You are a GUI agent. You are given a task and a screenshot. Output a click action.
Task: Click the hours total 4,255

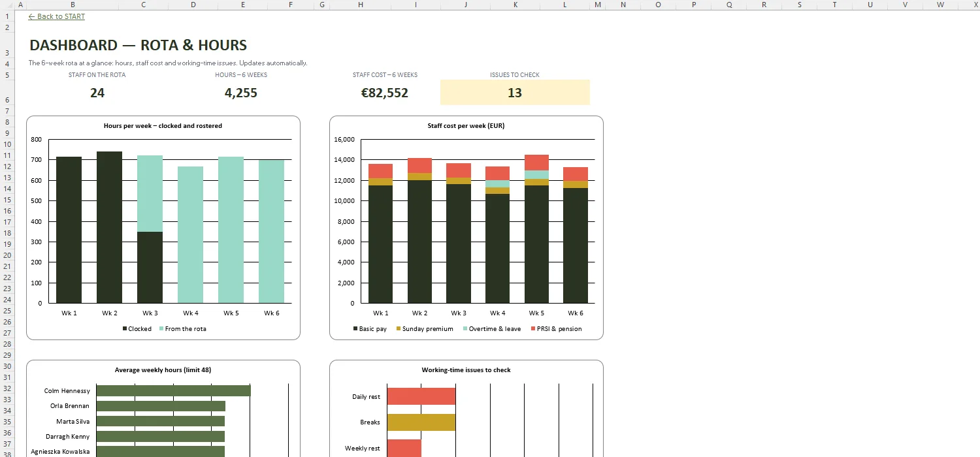(241, 93)
